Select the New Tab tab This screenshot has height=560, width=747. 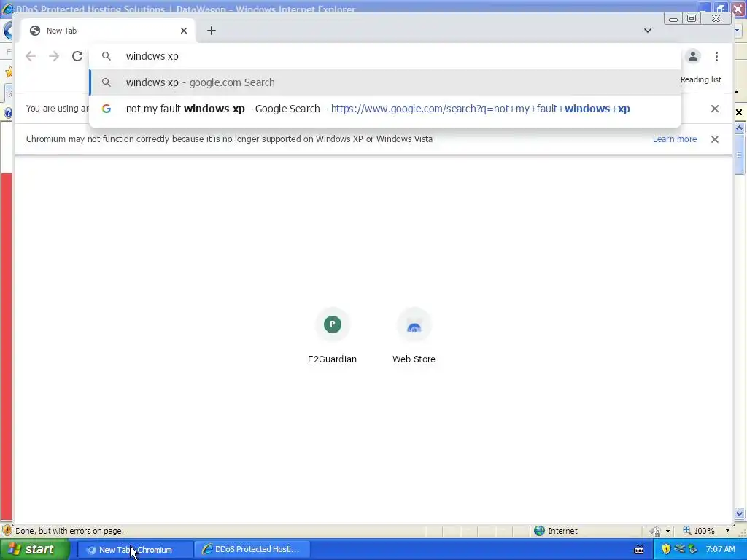(108, 31)
